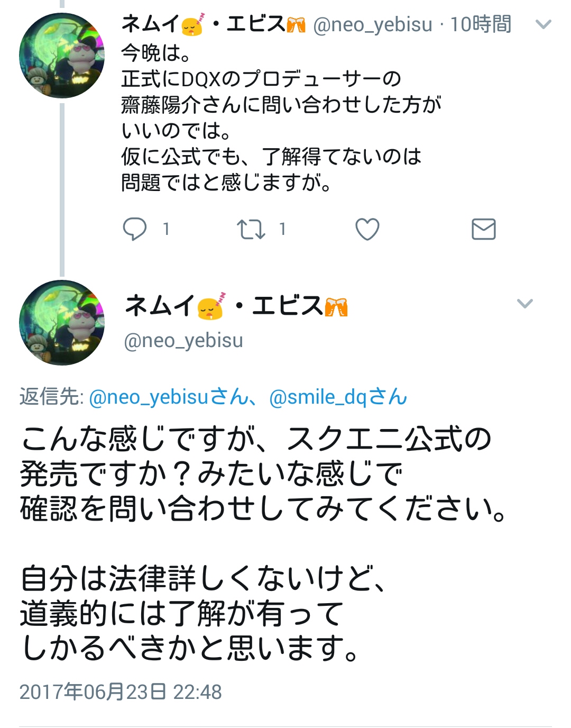This screenshot has height=728, width=571.
Task: Open the second tweet's dropdown chevron
Action: [x=524, y=303]
